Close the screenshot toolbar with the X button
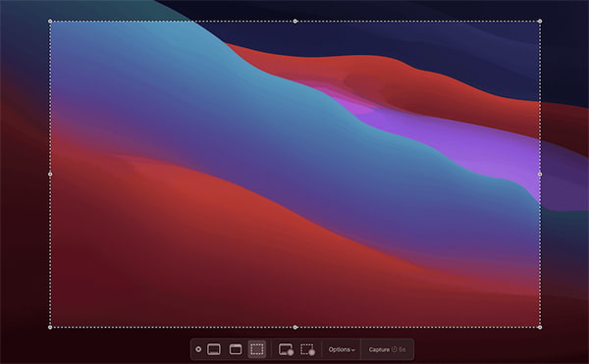 click(198, 349)
